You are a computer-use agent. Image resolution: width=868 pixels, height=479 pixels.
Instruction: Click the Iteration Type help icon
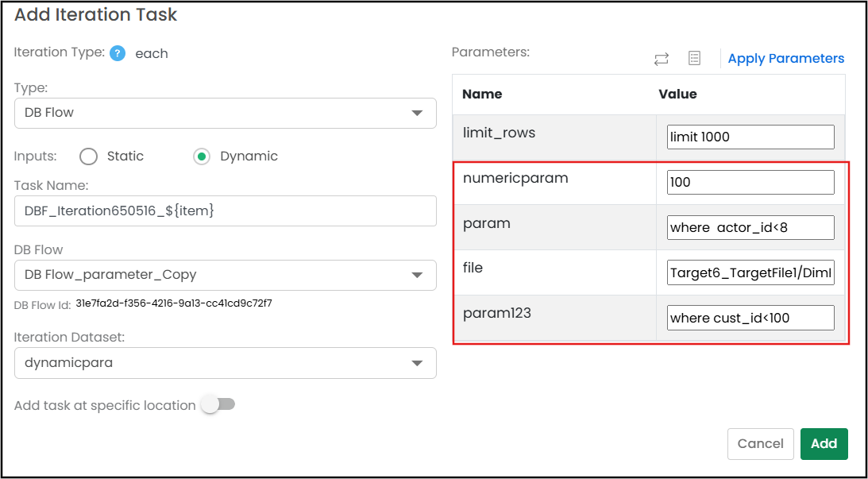(118, 54)
